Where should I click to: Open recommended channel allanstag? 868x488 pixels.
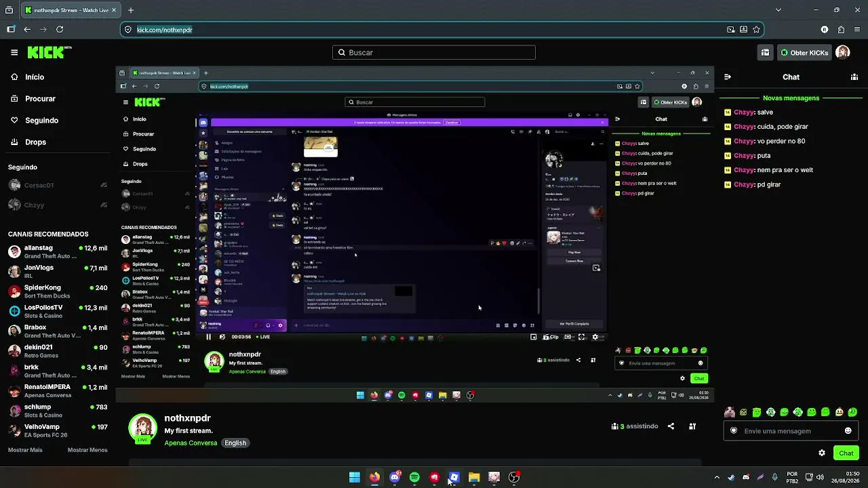point(58,252)
